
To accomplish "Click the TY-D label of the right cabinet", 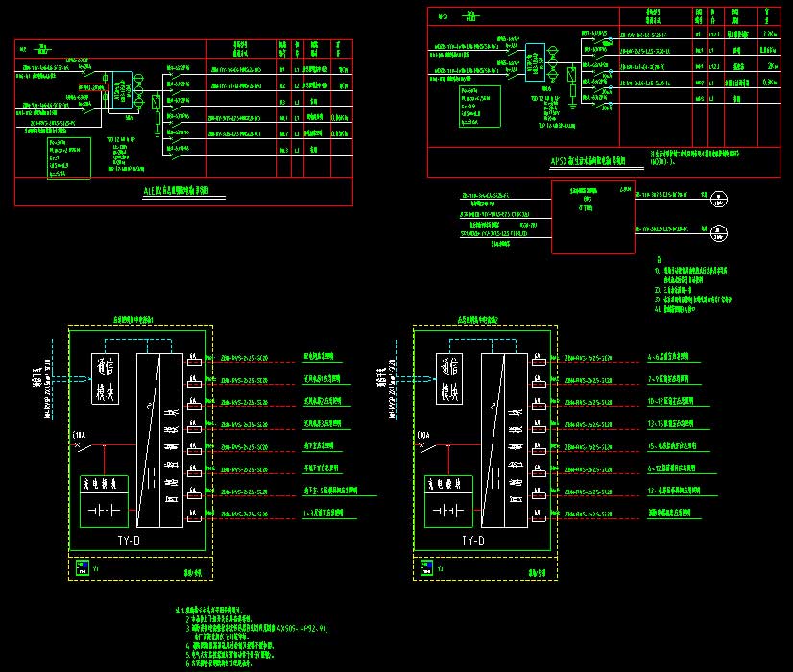I will point(473,540).
